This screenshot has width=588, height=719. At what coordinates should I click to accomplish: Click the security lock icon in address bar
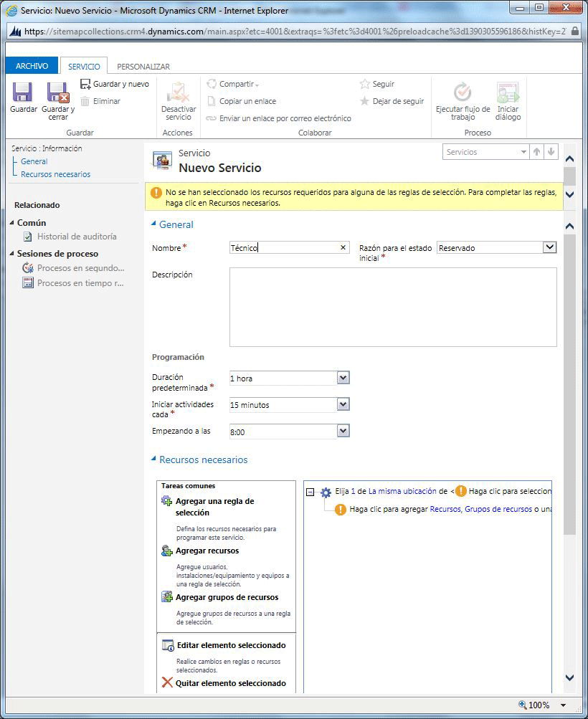tap(574, 31)
